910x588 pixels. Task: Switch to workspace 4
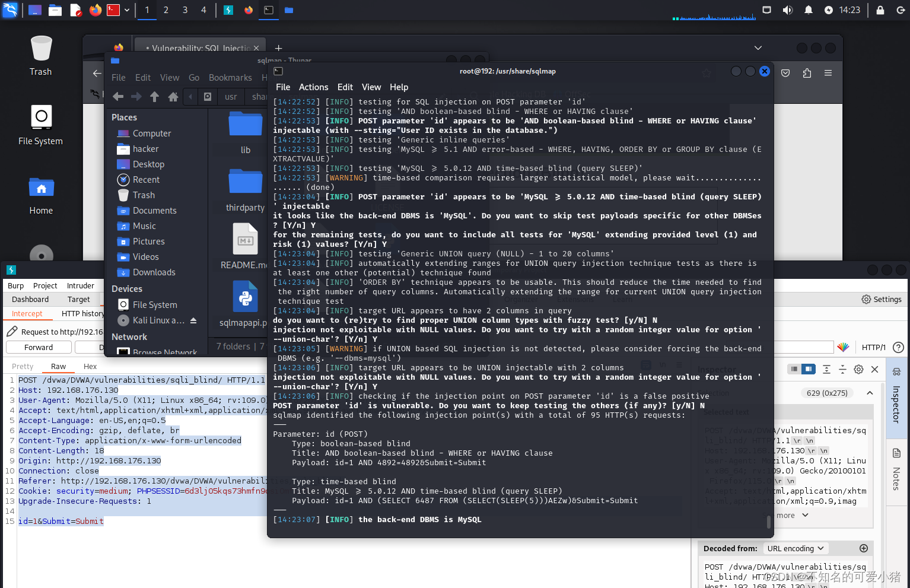click(x=203, y=10)
